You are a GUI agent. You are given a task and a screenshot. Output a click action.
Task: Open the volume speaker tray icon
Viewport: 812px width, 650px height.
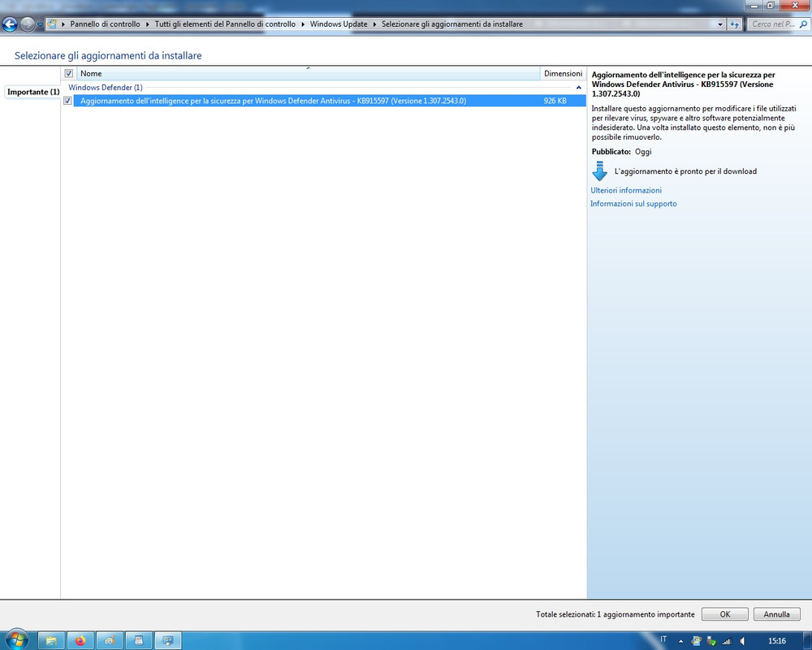point(743,641)
